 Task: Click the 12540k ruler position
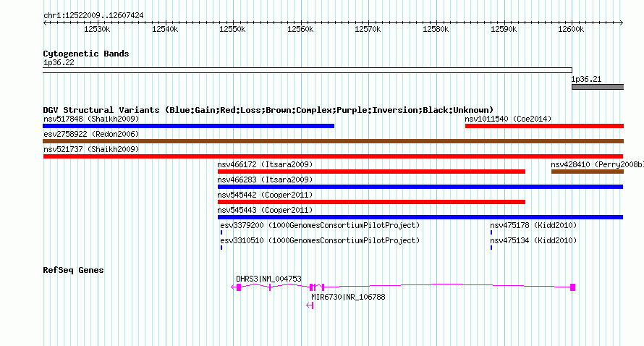[165, 29]
